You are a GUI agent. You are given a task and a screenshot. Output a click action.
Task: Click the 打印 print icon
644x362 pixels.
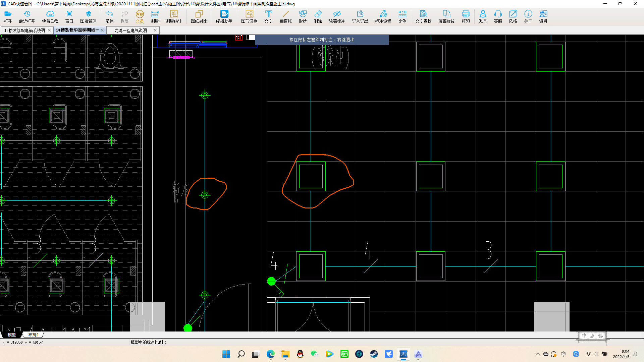click(466, 16)
